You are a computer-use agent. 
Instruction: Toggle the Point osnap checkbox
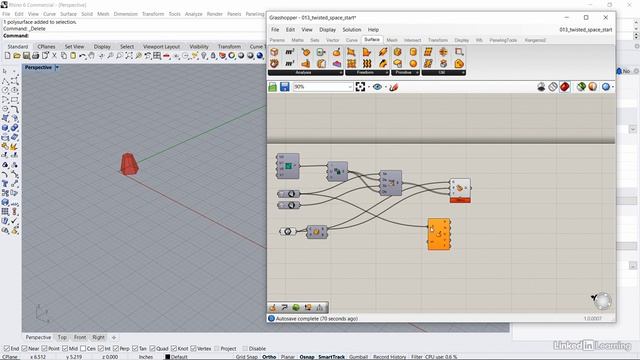click(x=44, y=349)
